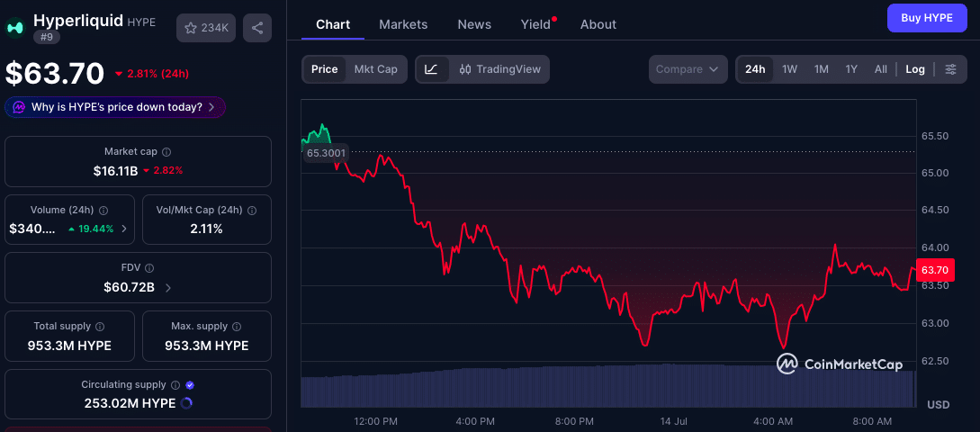Select 24h time range

[x=755, y=69]
